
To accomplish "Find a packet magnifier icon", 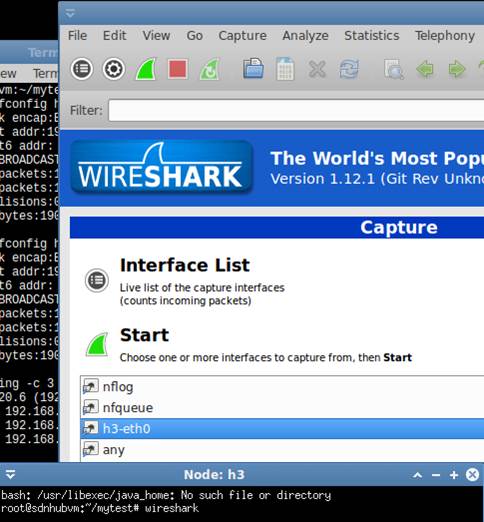I will pyautogui.click(x=393, y=69).
